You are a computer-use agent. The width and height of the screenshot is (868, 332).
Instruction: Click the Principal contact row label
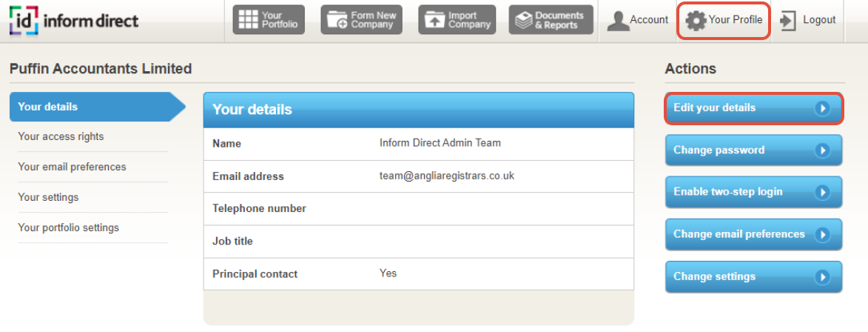[255, 273]
